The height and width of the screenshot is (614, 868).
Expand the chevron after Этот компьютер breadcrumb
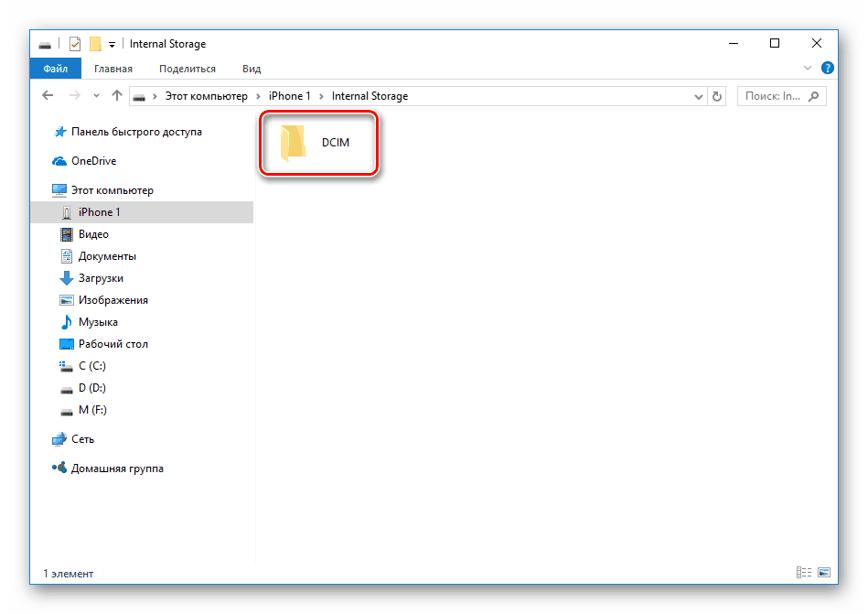[258, 96]
